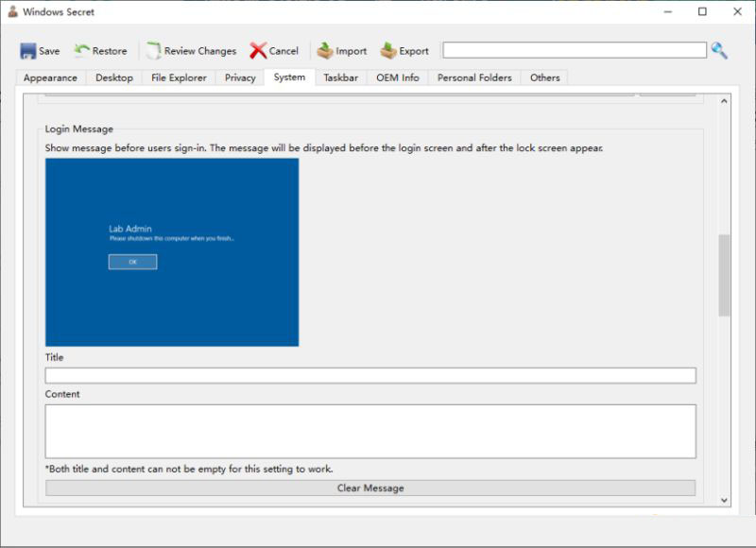Minimize the Windows Secret window

(x=668, y=11)
